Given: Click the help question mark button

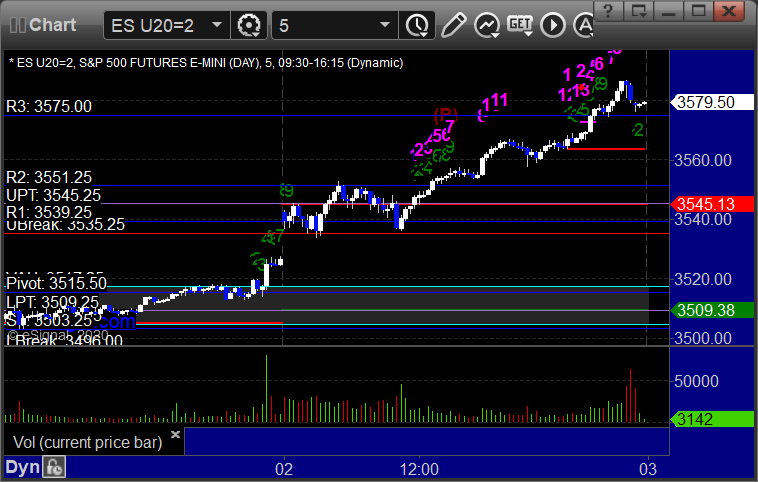Looking at the screenshot, I should click(x=608, y=11).
